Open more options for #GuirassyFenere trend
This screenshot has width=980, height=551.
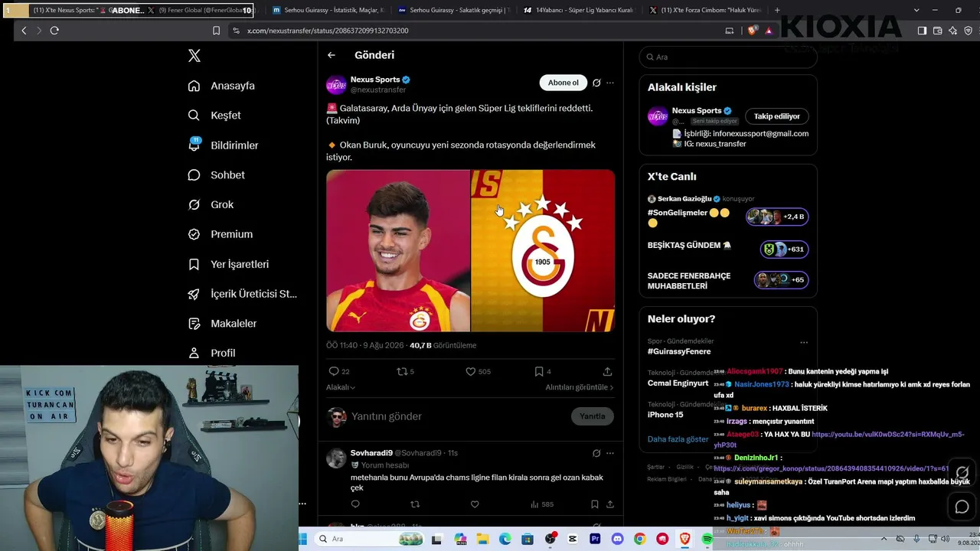coord(803,342)
